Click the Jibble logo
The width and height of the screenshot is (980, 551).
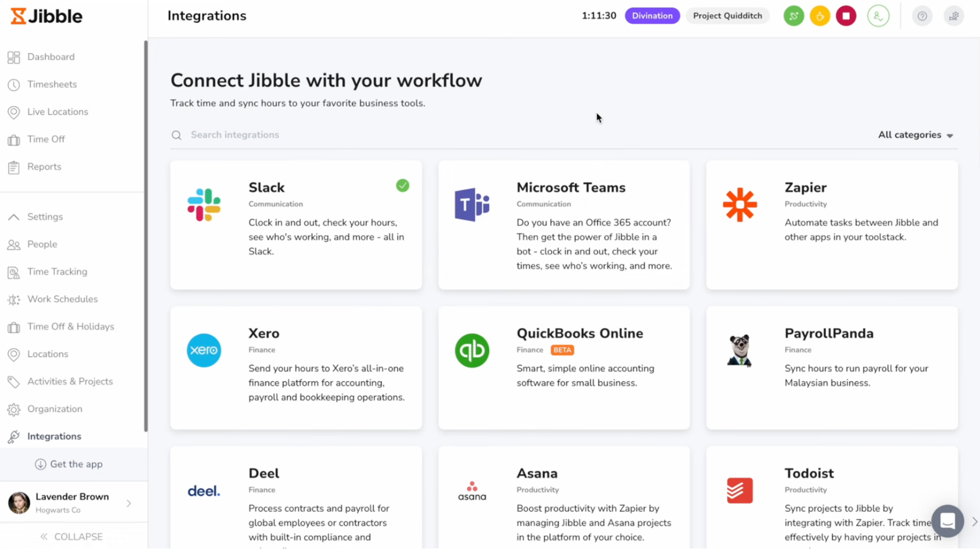click(46, 16)
